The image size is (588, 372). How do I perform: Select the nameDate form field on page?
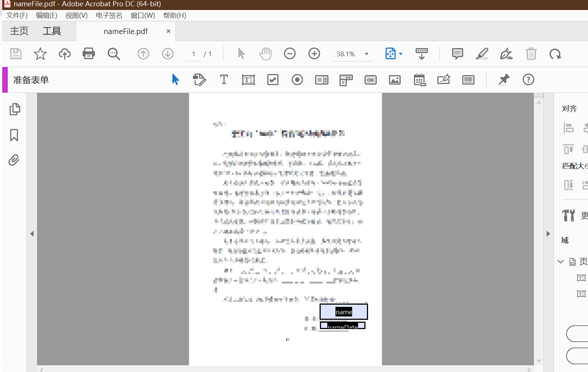click(x=343, y=326)
